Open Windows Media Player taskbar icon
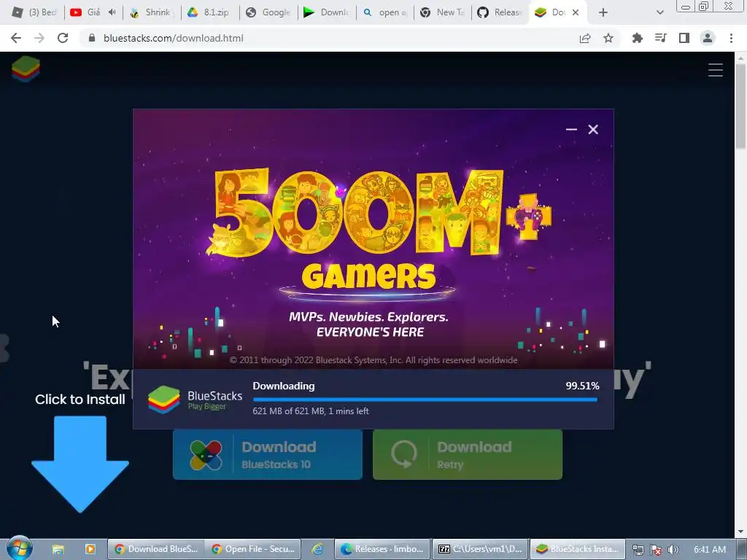This screenshot has height=560, width=747. (90, 549)
